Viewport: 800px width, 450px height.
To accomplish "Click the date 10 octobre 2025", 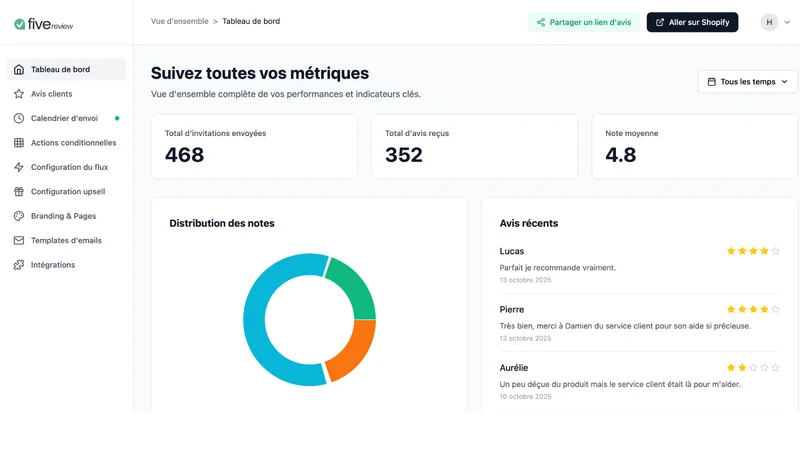I will (526, 396).
